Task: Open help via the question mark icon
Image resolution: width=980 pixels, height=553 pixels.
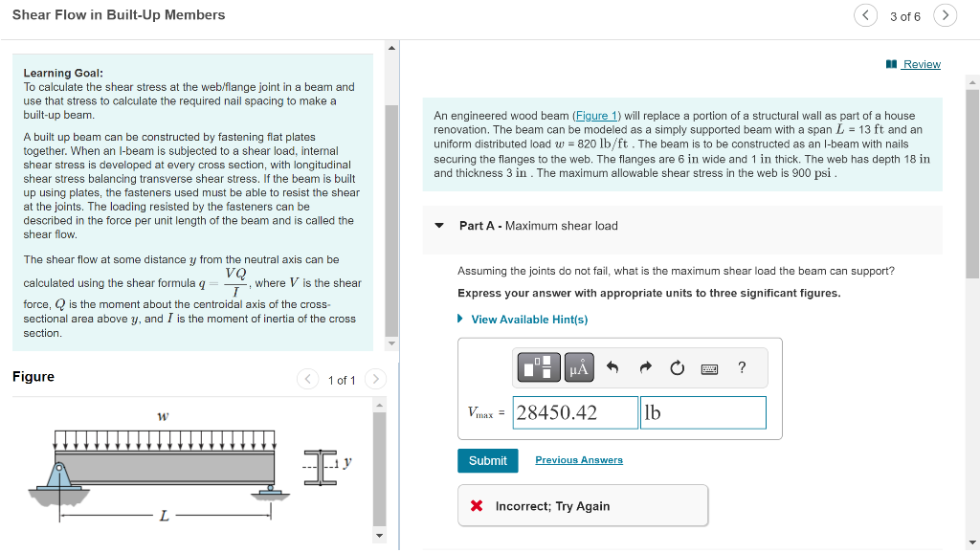Action: click(x=742, y=366)
